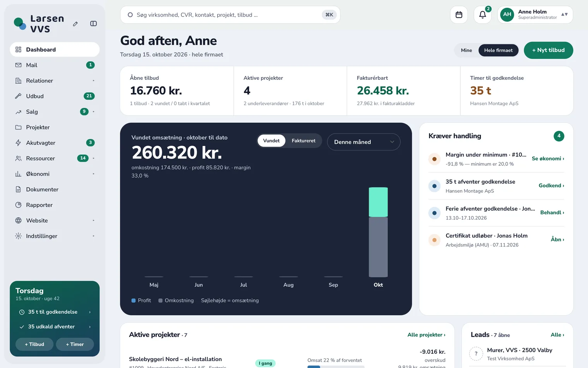Open the Alle link in Leads
This screenshot has height=368, width=588.
557,335
